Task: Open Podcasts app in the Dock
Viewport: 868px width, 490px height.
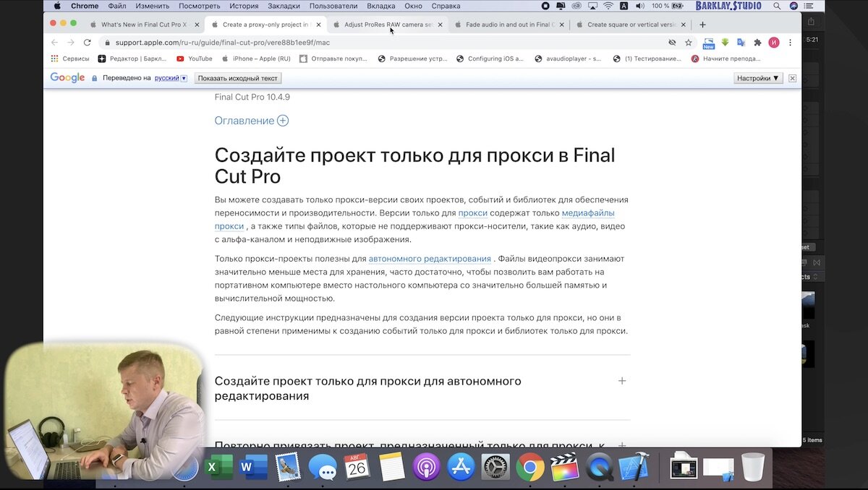Action: pos(427,468)
